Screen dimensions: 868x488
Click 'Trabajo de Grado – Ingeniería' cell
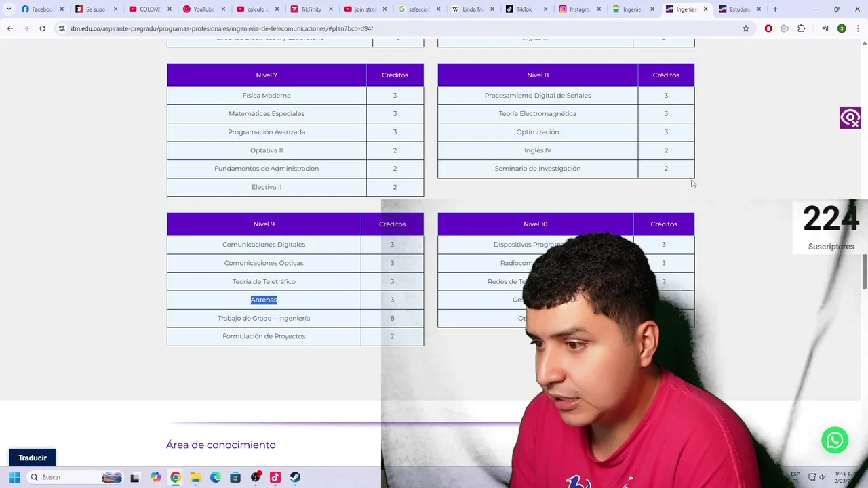pos(264,318)
